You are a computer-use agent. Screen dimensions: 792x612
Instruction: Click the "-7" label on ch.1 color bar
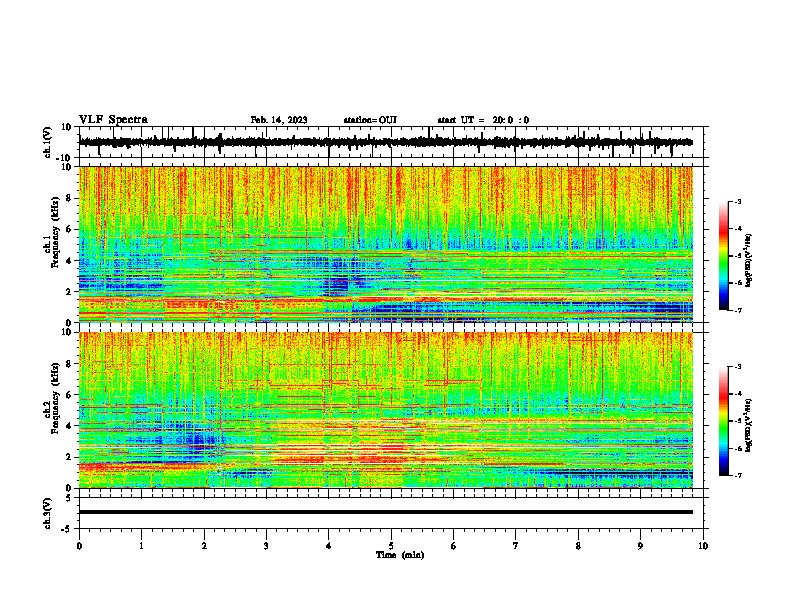(x=737, y=310)
